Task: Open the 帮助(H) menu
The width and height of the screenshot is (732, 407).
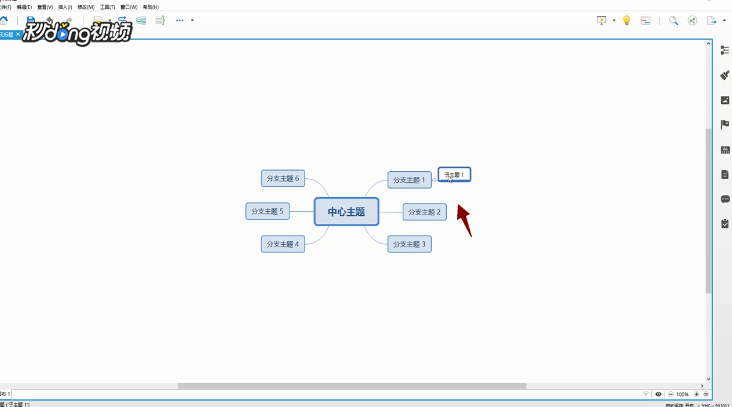Action: click(x=151, y=7)
